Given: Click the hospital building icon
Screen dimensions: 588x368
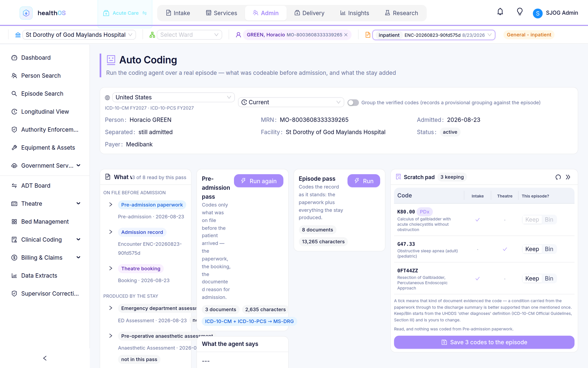Looking at the screenshot, I should pyautogui.click(x=18, y=35).
